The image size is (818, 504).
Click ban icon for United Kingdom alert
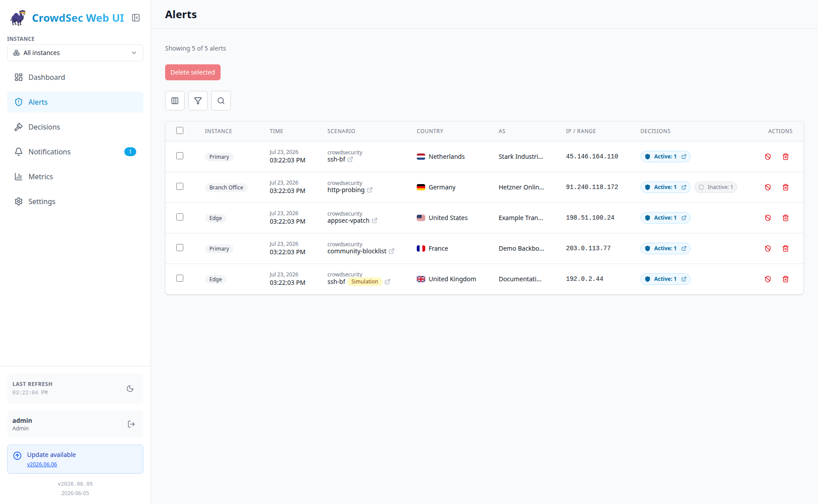pyautogui.click(x=768, y=279)
